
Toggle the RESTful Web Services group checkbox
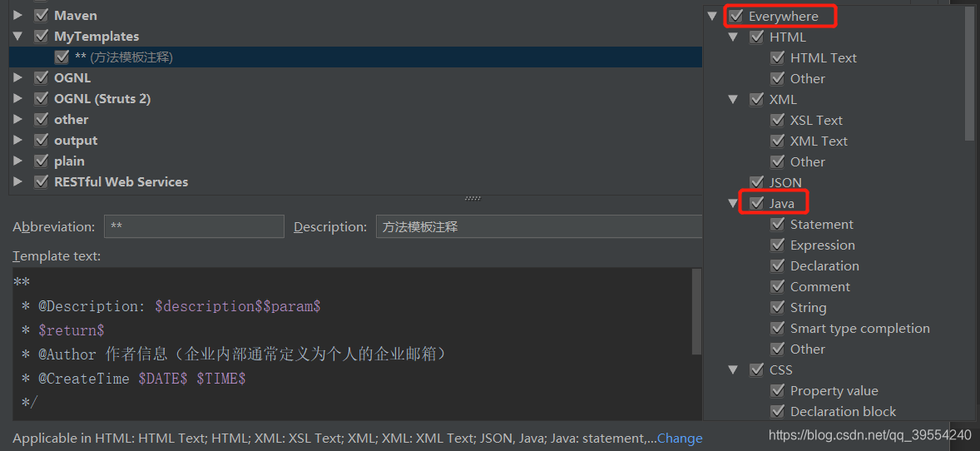42,181
